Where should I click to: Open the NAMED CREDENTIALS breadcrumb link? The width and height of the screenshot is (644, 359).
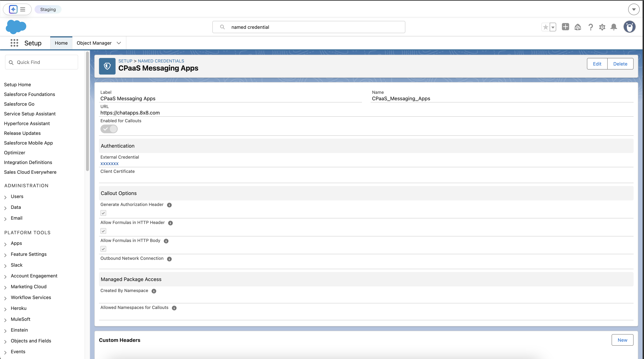pos(161,61)
